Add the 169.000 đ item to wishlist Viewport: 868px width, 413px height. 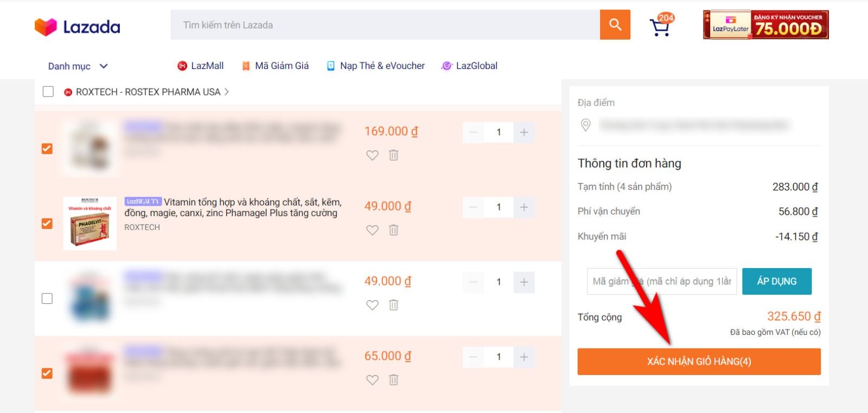[372, 155]
